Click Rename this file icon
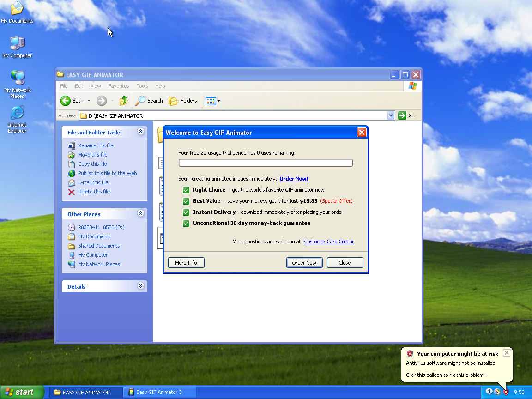Viewport: 532px width, 399px height. pyautogui.click(x=71, y=145)
